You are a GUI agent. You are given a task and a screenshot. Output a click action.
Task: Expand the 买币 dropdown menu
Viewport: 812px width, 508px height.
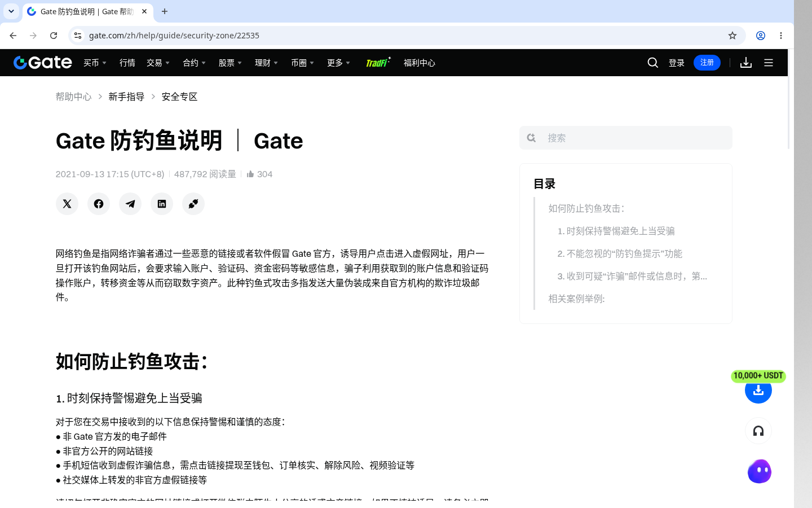click(95, 63)
